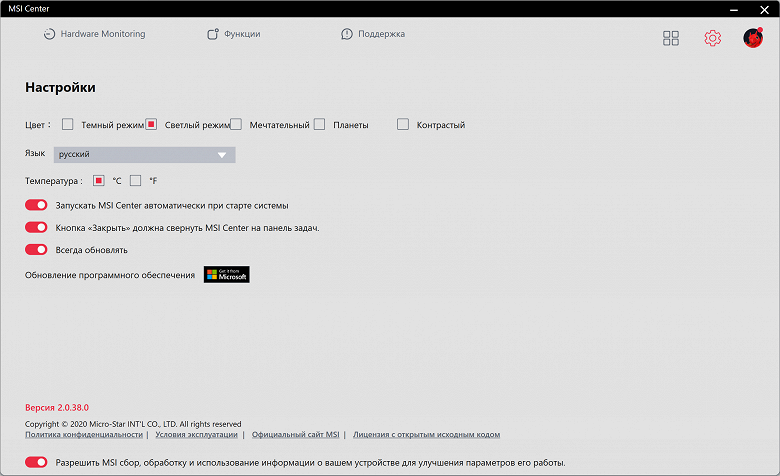Open the open source license link
The height and width of the screenshot is (476, 780).
pyautogui.click(x=426, y=435)
